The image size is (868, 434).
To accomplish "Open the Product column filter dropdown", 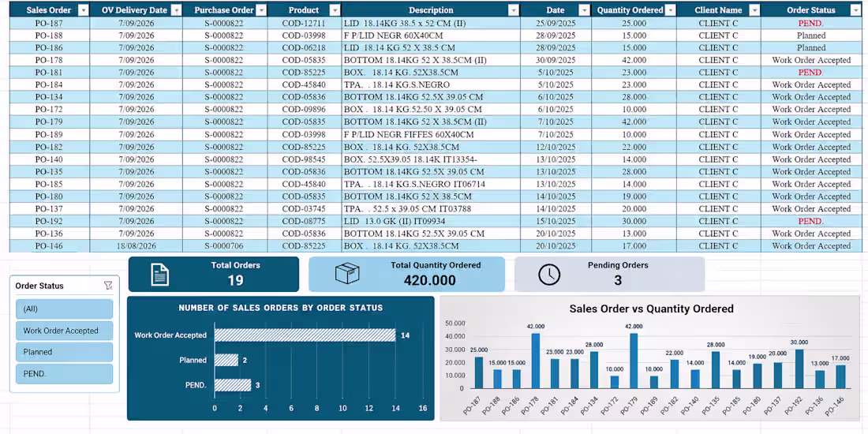I will coord(335,10).
